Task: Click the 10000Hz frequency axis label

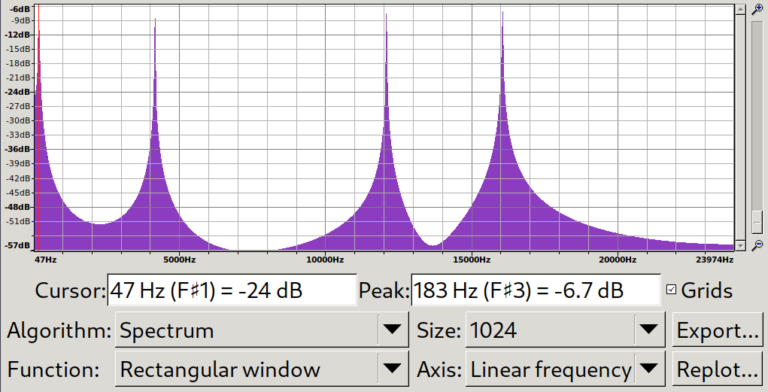Action: point(325,260)
